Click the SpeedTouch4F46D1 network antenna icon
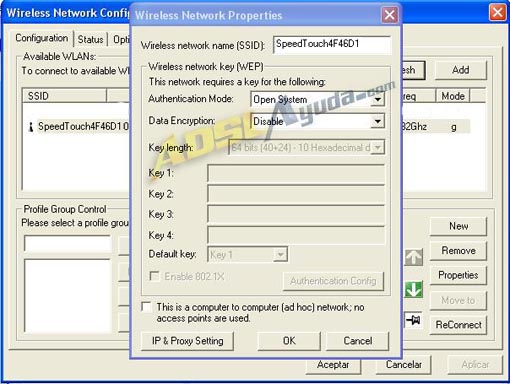The height and width of the screenshot is (384, 510). point(31,127)
